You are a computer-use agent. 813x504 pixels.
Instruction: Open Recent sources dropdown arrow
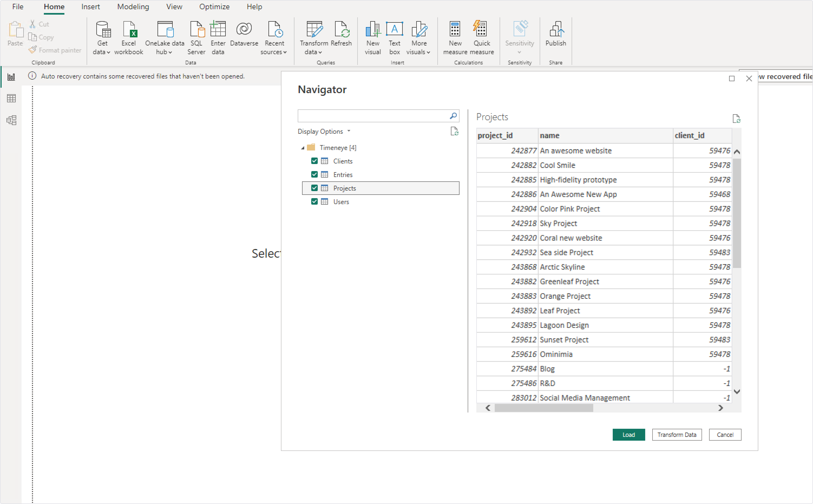click(285, 52)
